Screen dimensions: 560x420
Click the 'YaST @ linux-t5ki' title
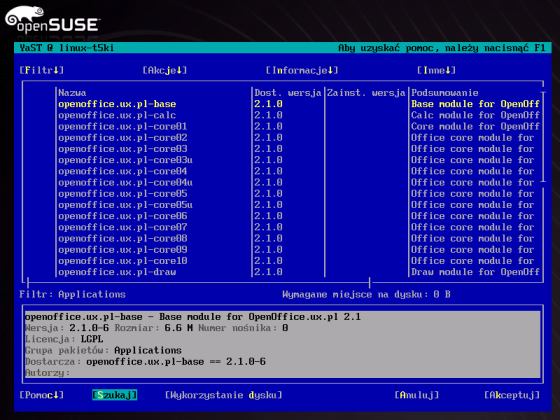[67, 48]
